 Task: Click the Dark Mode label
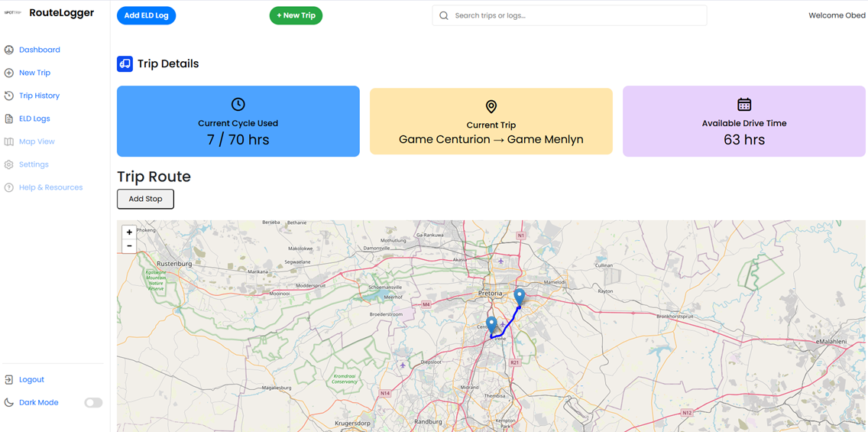click(39, 403)
